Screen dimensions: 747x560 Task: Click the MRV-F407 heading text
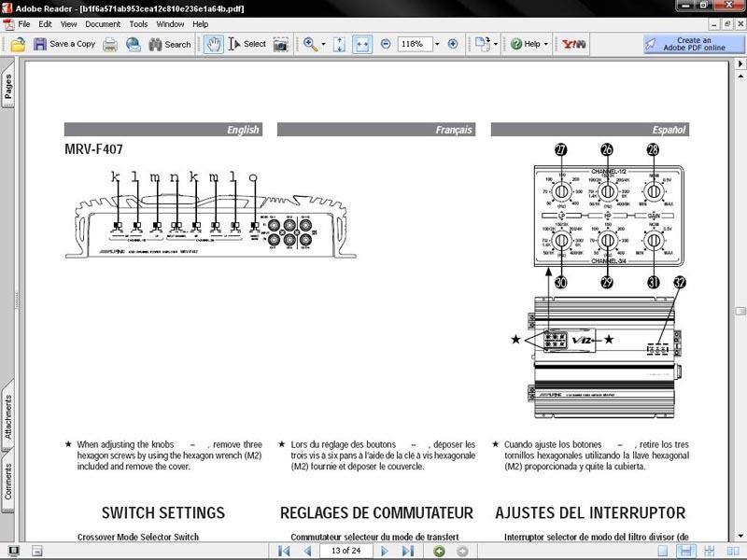(94, 149)
